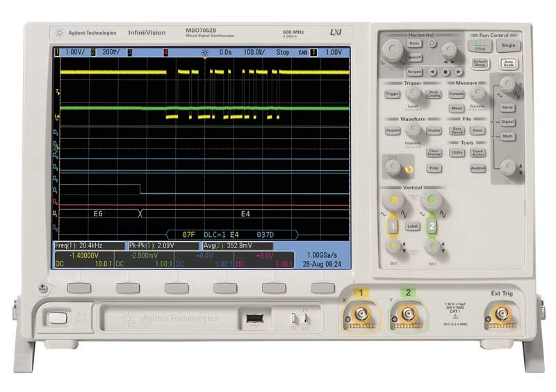This screenshot has width=556, height=392.
Task: Push the channel 1 vertical position knob
Action: click(393, 246)
